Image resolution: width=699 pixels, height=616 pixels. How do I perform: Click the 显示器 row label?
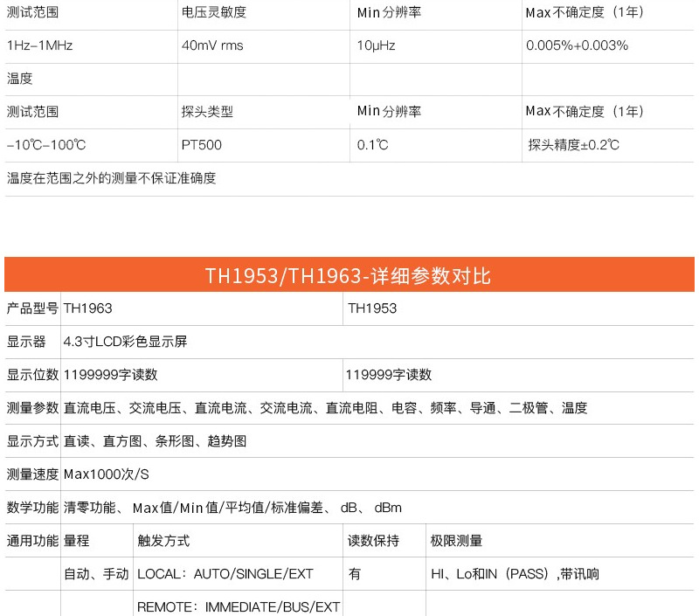click(26, 342)
